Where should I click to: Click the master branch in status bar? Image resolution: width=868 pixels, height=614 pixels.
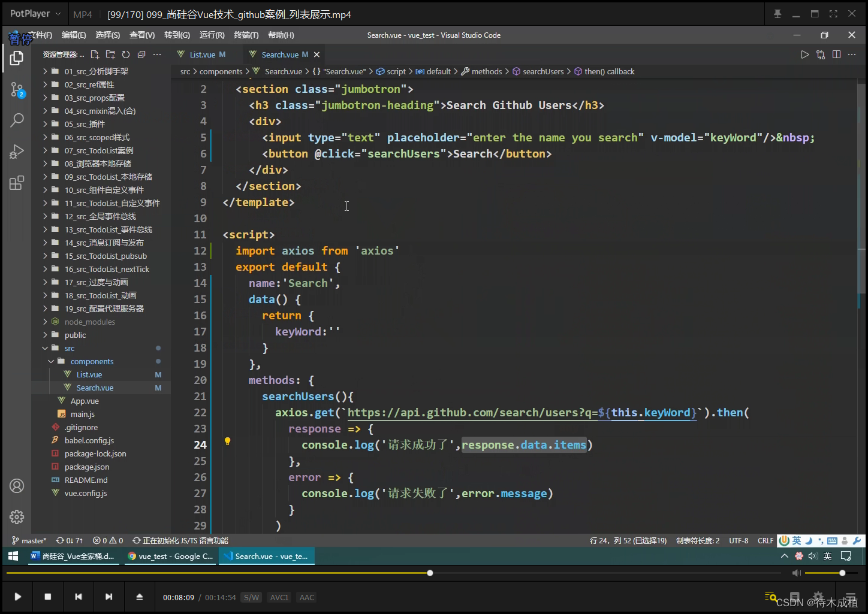pos(29,540)
